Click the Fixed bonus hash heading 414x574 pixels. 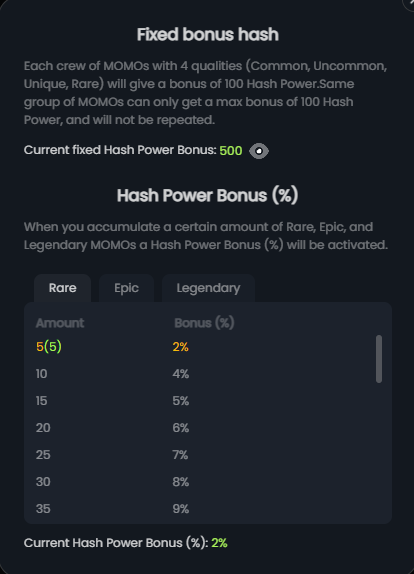pyautogui.click(x=208, y=34)
